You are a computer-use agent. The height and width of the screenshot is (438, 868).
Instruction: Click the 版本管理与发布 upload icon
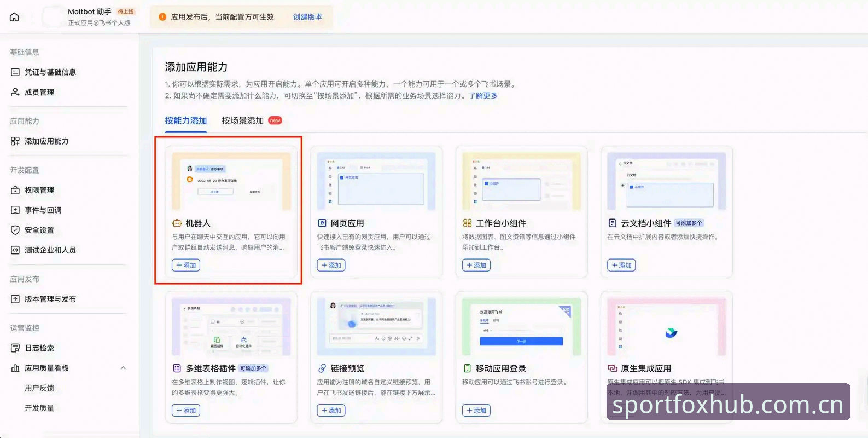[15, 299]
